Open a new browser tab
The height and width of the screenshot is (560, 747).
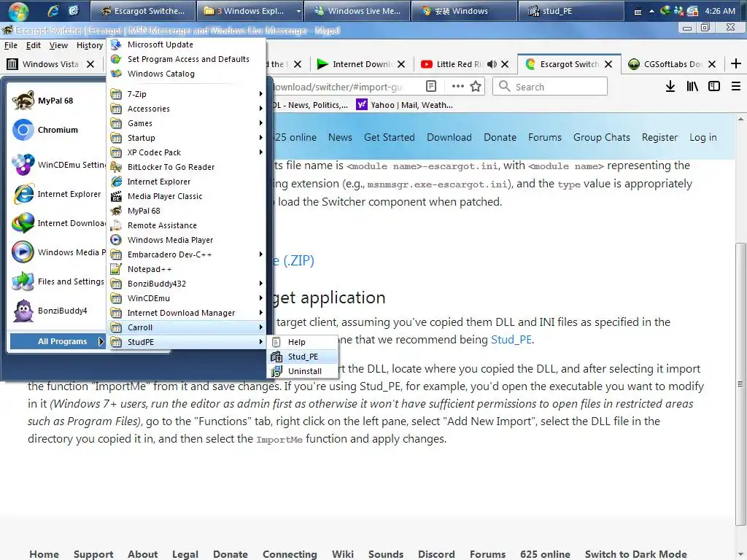click(735, 64)
